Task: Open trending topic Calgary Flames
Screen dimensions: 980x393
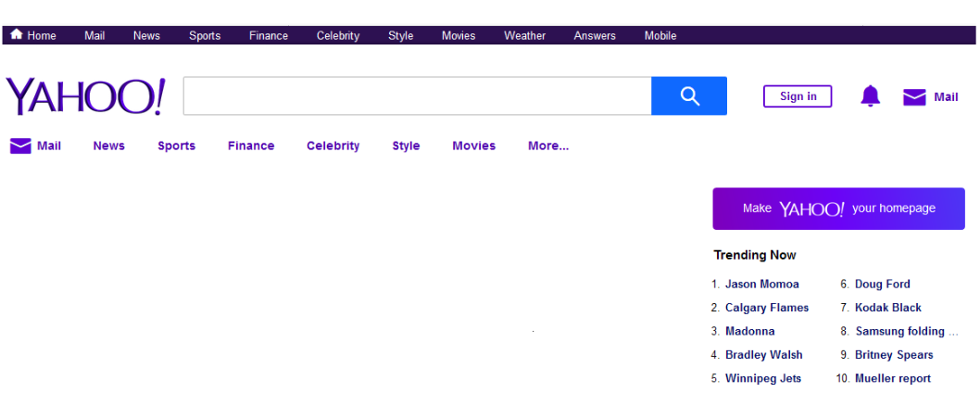Action: (x=767, y=308)
